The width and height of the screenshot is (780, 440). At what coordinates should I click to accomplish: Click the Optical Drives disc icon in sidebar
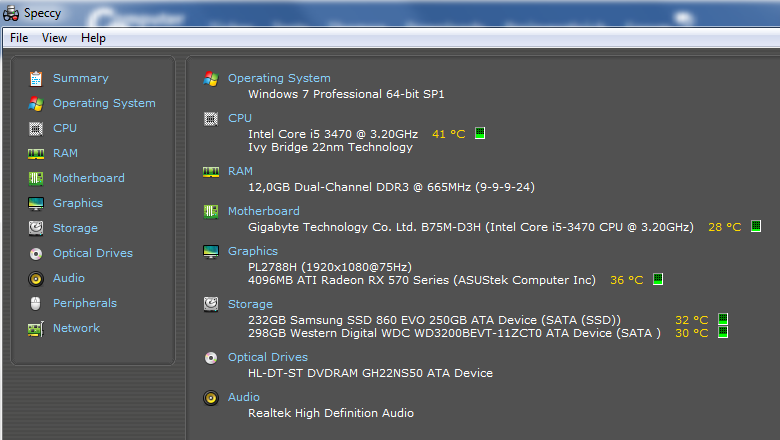tap(36, 254)
